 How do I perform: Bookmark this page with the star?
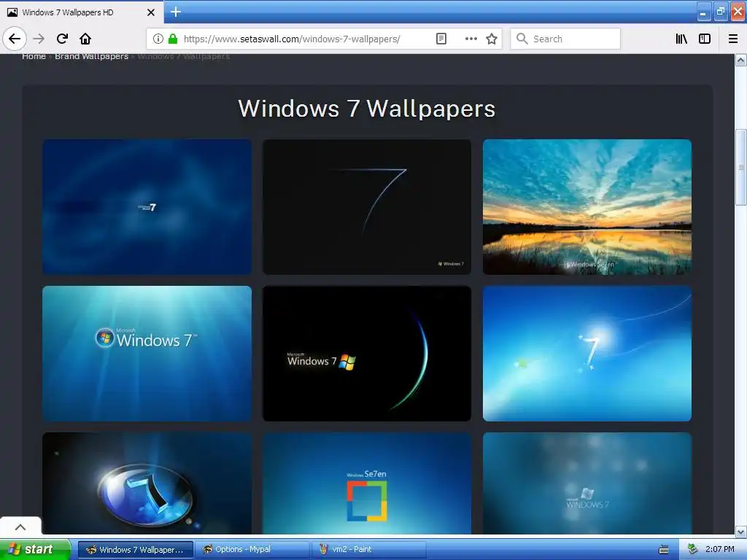(492, 39)
